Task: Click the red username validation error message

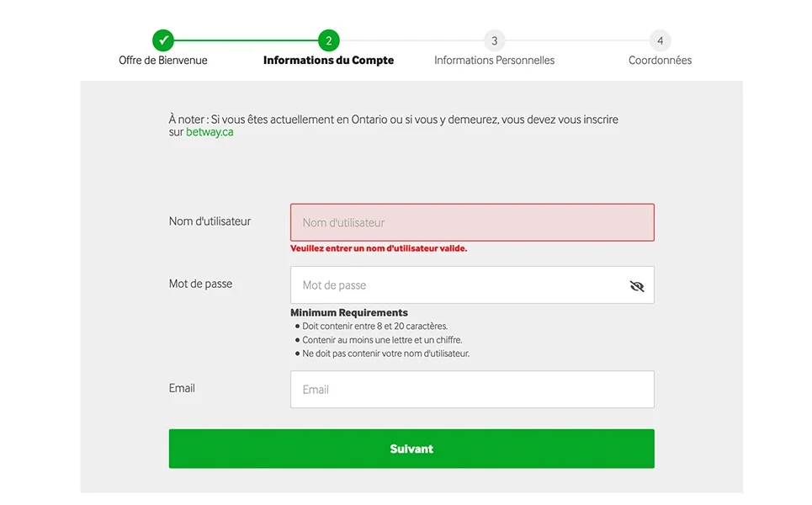Action: (378, 249)
